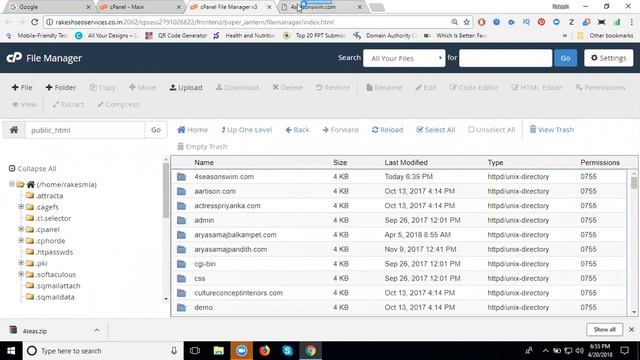The image size is (640, 360).
Task: Click the Move toolbar button
Action: pos(142,87)
